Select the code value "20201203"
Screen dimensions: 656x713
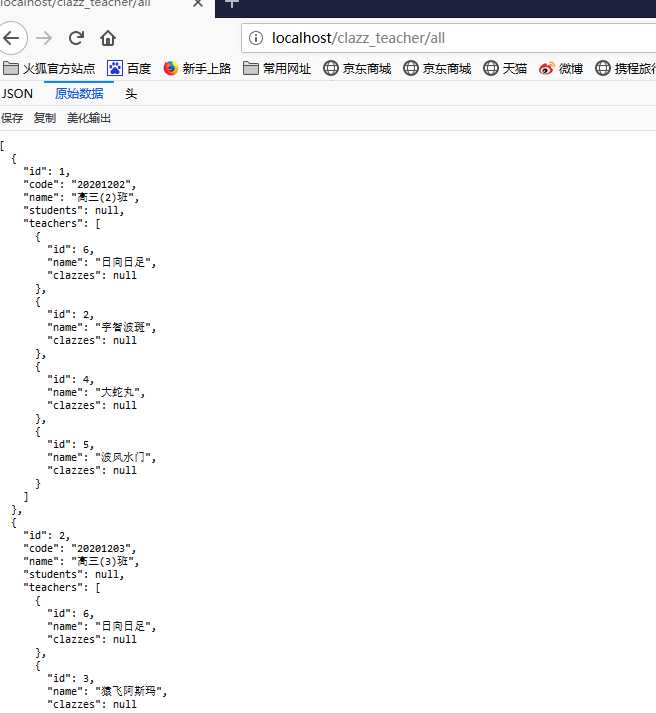[x=101, y=548]
